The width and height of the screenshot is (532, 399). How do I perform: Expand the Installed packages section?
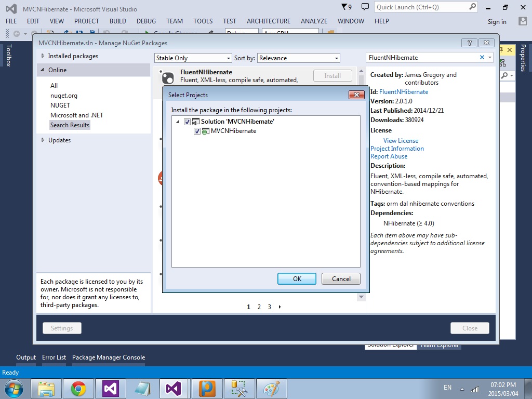[x=43, y=56]
